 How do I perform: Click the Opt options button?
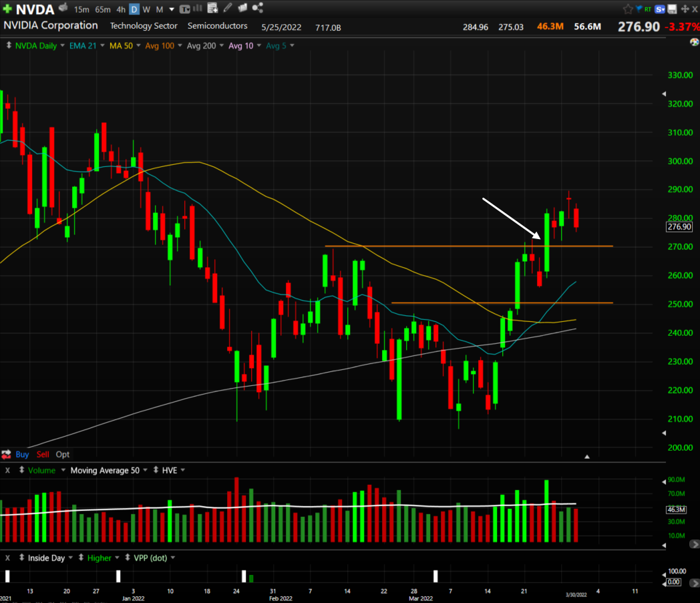(63, 454)
